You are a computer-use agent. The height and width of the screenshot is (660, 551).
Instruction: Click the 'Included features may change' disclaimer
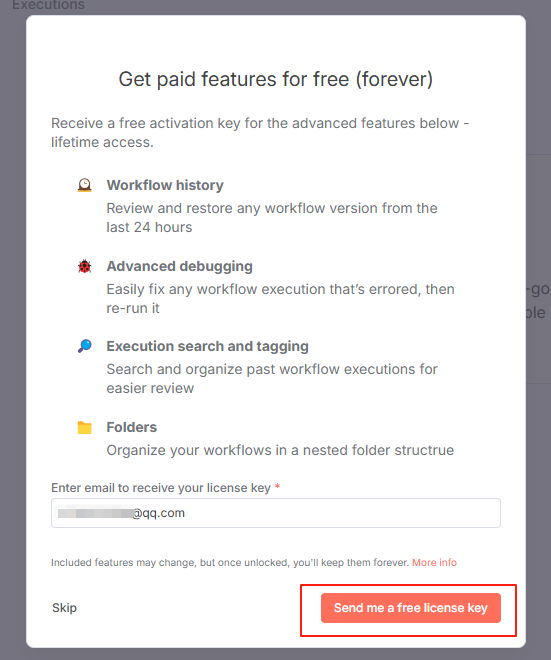(x=230, y=563)
